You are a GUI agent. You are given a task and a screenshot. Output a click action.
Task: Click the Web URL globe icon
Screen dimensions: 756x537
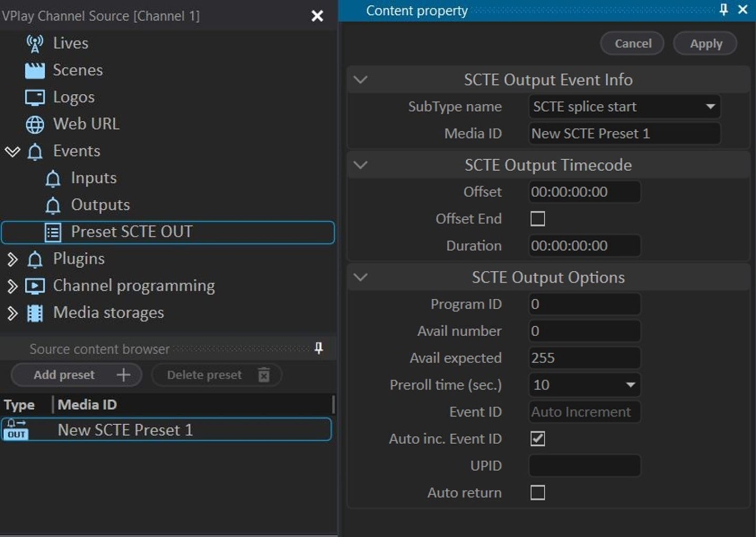pos(35,124)
